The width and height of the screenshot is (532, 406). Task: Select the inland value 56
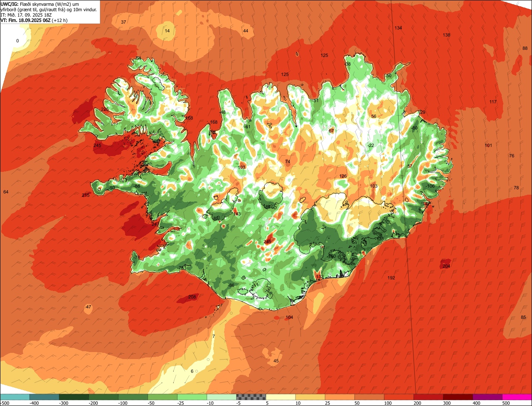[x=374, y=117]
